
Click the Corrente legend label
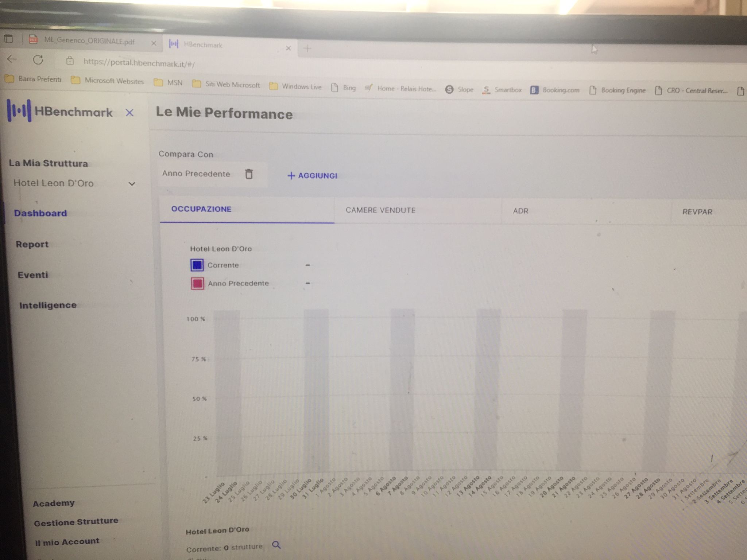pyautogui.click(x=223, y=265)
